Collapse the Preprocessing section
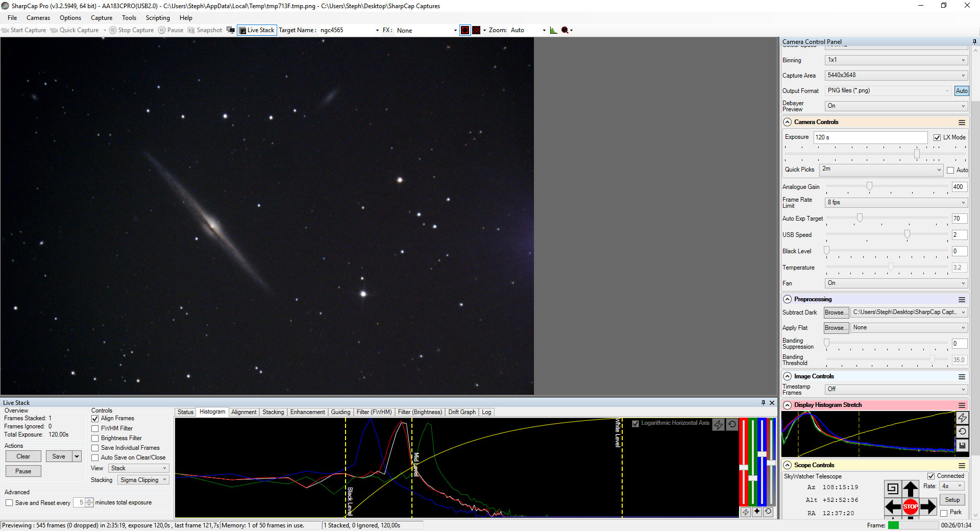Viewport: 980px width, 531px height. pyautogui.click(x=788, y=299)
